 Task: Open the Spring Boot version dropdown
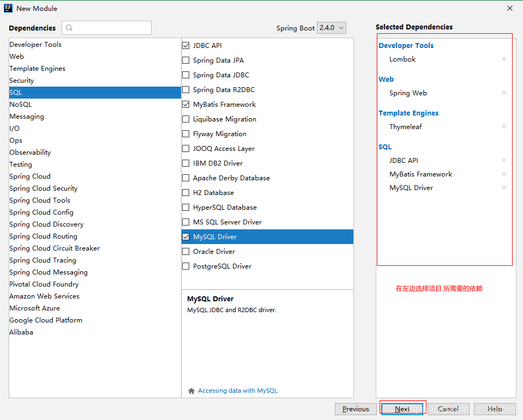(331, 28)
